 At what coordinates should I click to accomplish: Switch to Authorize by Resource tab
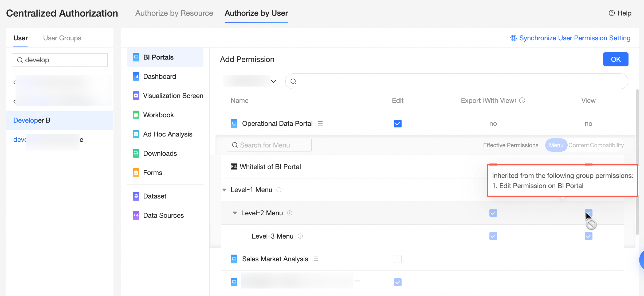point(174,13)
